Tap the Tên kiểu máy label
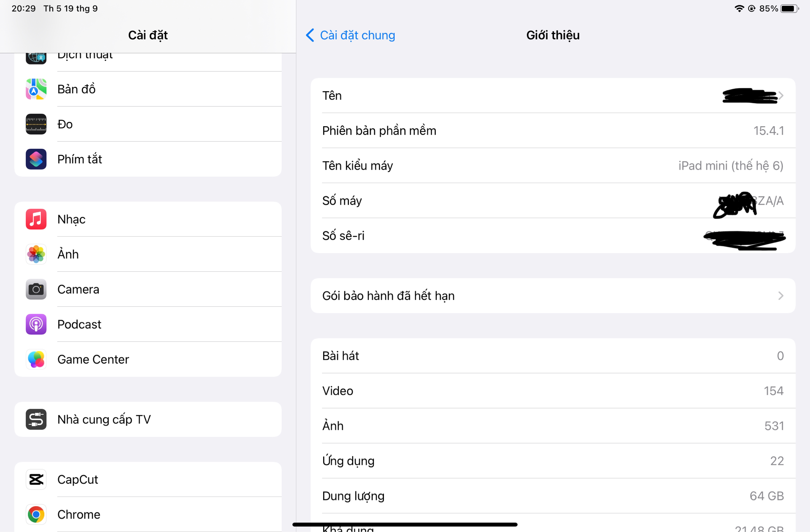Screen dimensions: 810x532 pos(358,166)
